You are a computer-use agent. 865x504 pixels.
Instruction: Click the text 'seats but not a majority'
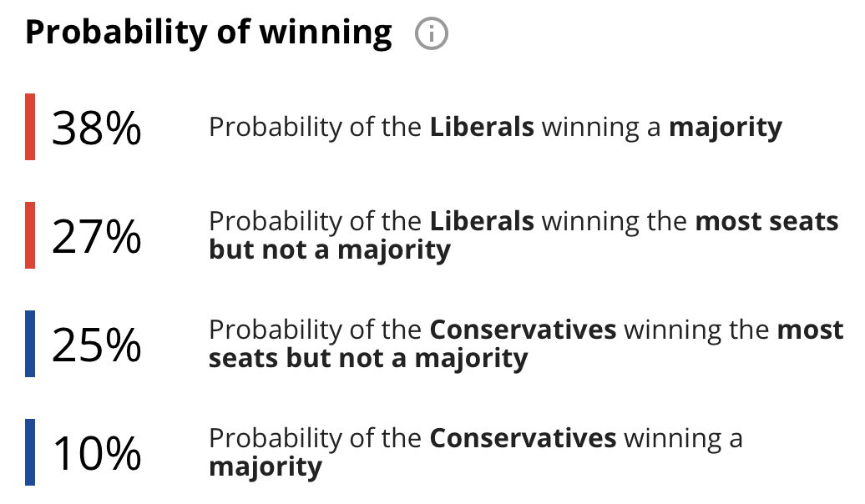368,360
